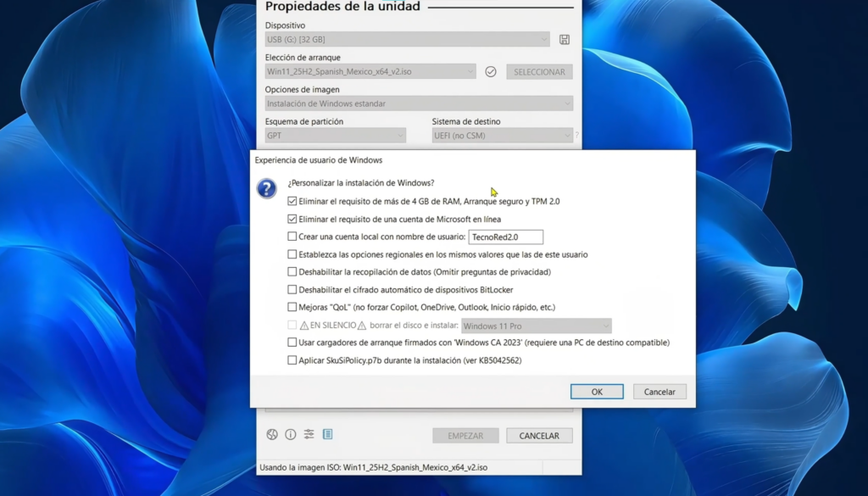Click the OK button in the dialog

597,392
